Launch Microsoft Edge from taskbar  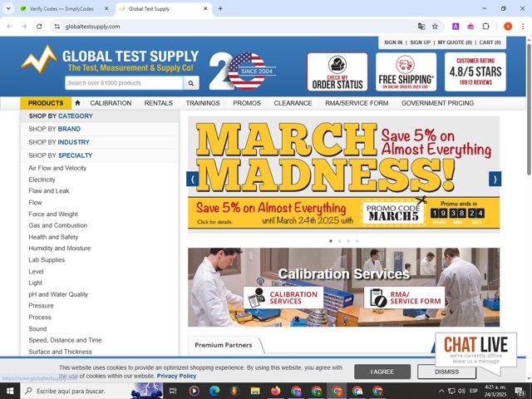(x=214, y=391)
